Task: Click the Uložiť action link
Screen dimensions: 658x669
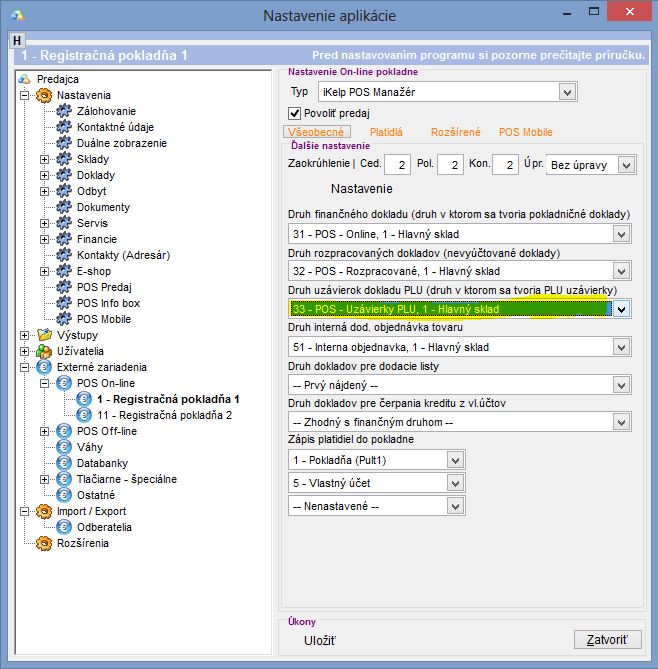Action: click(x=320, y=640)
